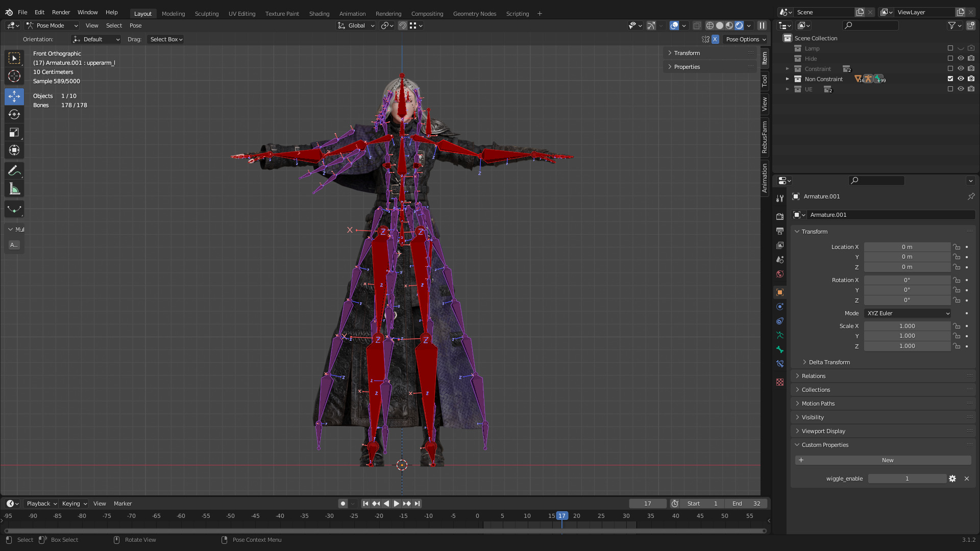Click the wiggle_enable value slider
The image size is (980, 551).
coord(907,479)
